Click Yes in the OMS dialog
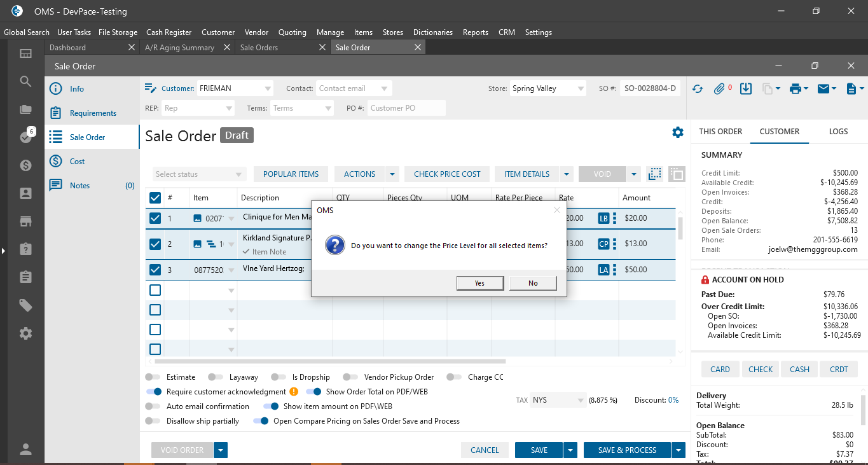Viewport: 868px width, 465px height. tap(480, 283)
